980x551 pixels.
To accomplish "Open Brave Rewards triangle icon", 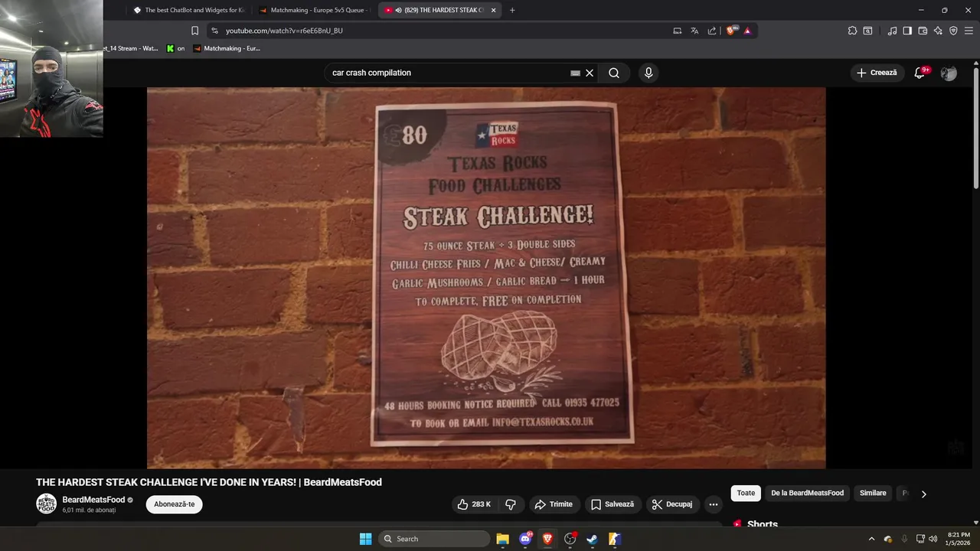I will tap(747, 31).
